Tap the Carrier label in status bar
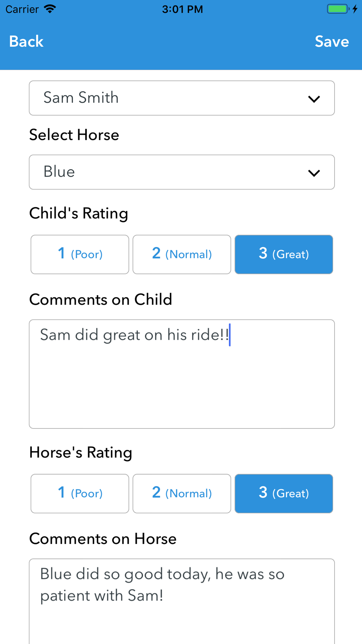Viewport: 362px width, 644px height. coord(22,9)
